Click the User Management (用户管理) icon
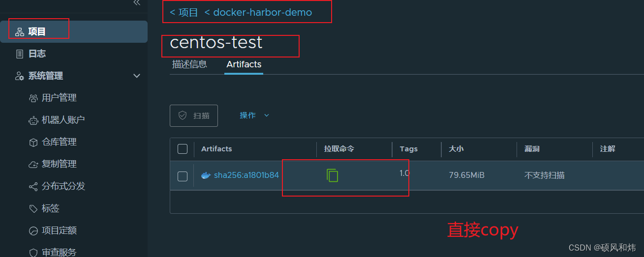This screenshot has width=644, height=257. click(33, 98)
